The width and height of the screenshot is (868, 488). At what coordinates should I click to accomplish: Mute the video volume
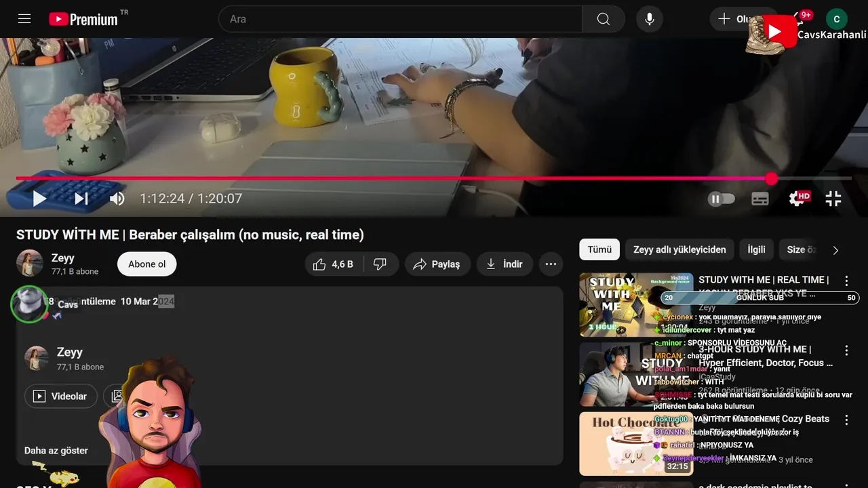[x=117, y=199]
